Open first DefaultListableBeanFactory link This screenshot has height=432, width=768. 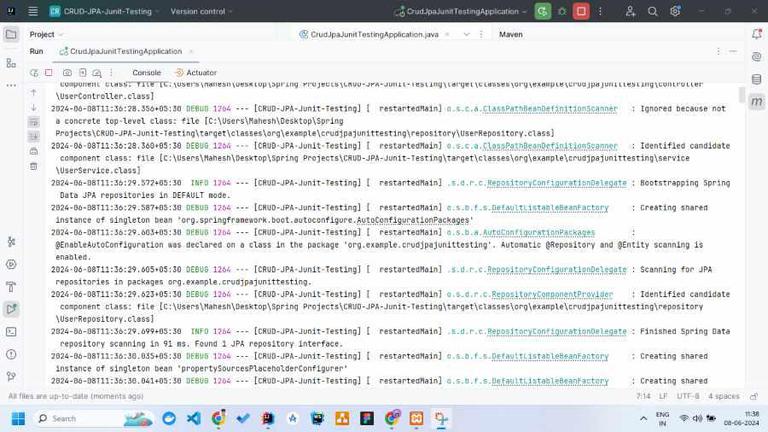550,208
